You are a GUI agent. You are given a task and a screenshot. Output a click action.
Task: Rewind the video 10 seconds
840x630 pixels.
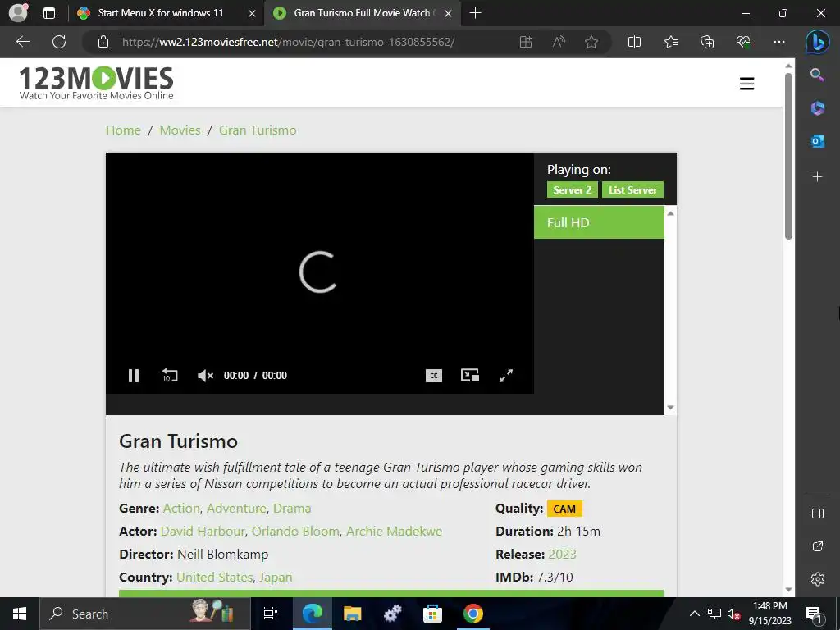coord(169,376)
